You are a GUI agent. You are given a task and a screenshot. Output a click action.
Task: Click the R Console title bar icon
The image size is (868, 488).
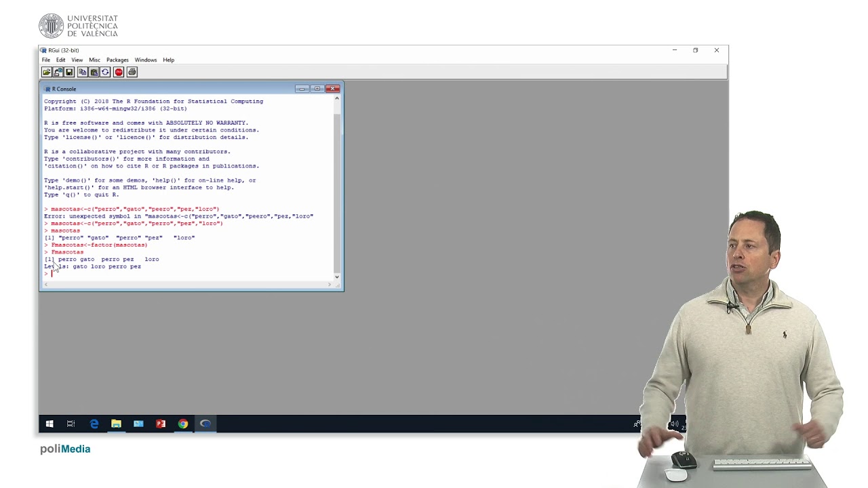[x=47, y=89]
